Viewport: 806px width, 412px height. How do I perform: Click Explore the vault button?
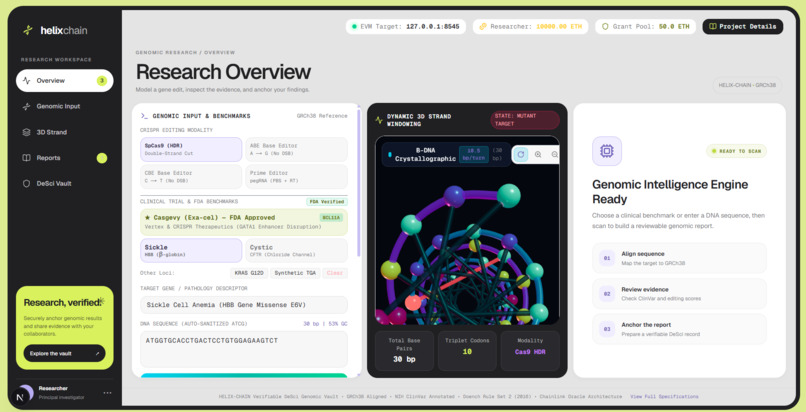point(64,353)
